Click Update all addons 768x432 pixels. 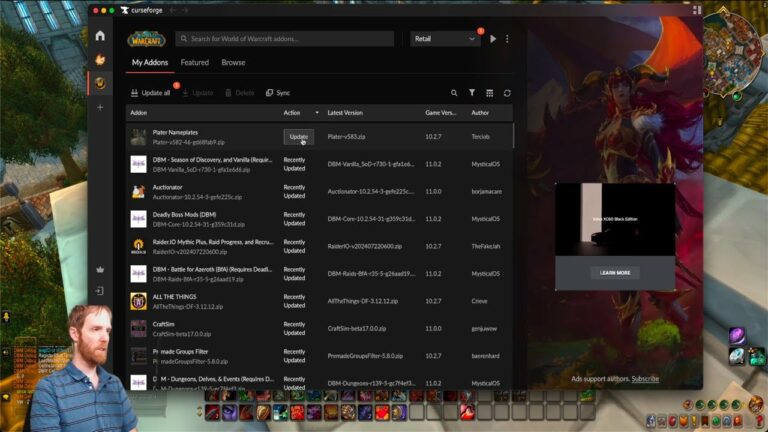150,93
